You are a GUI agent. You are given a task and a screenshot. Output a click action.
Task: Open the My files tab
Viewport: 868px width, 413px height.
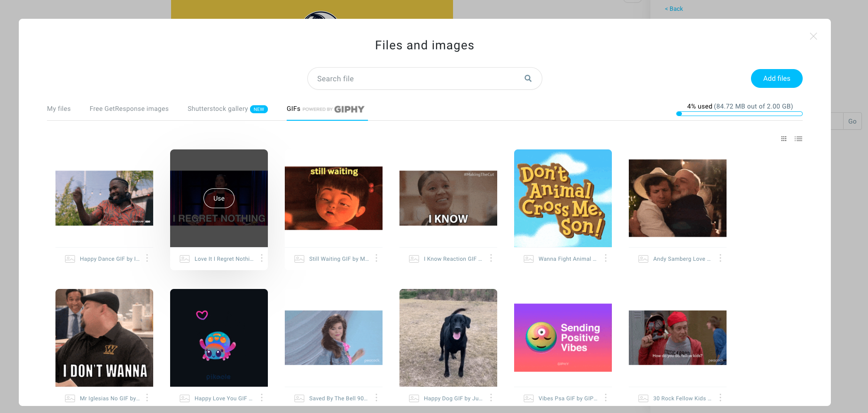[x=59, y=109]
